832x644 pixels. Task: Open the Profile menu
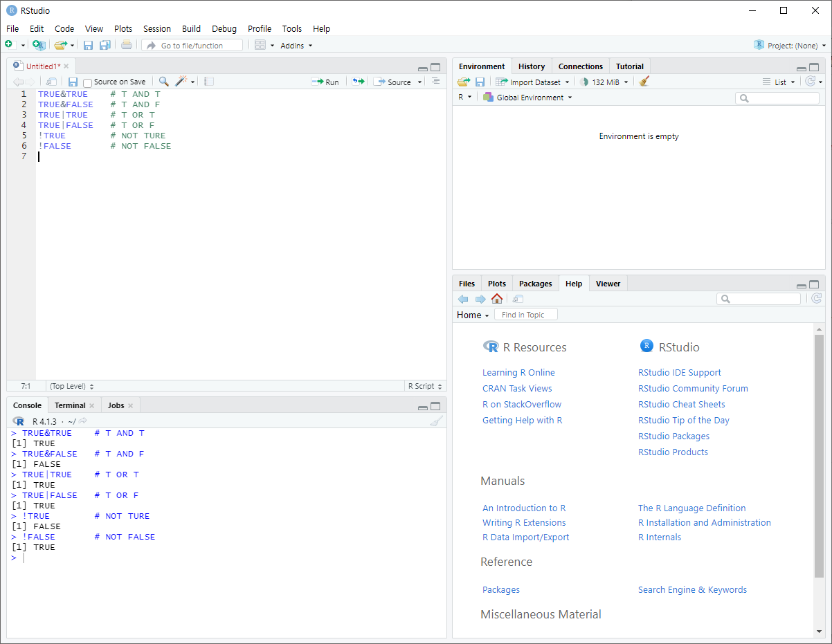pyautogui.click(x=260, y=28)
